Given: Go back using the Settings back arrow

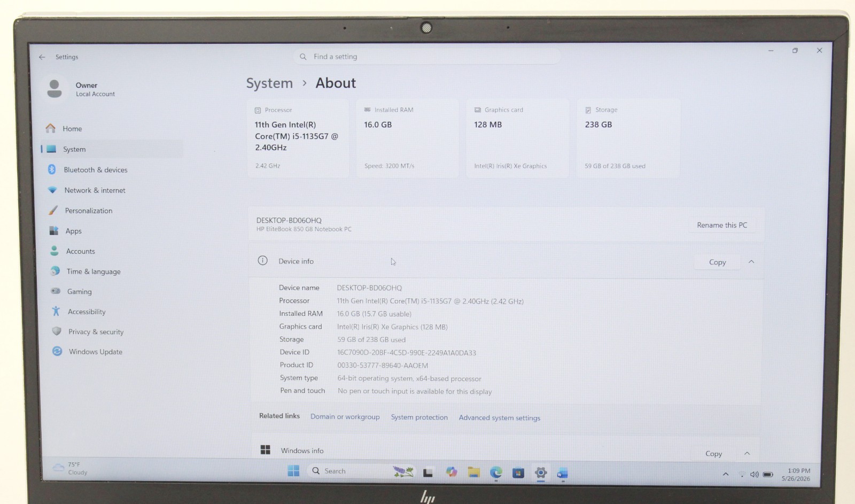Looking at the screenshot, I should point(42,57).
